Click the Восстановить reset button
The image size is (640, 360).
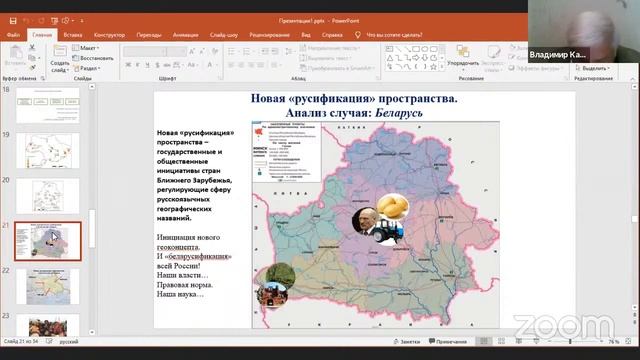[x=93, y=58]
